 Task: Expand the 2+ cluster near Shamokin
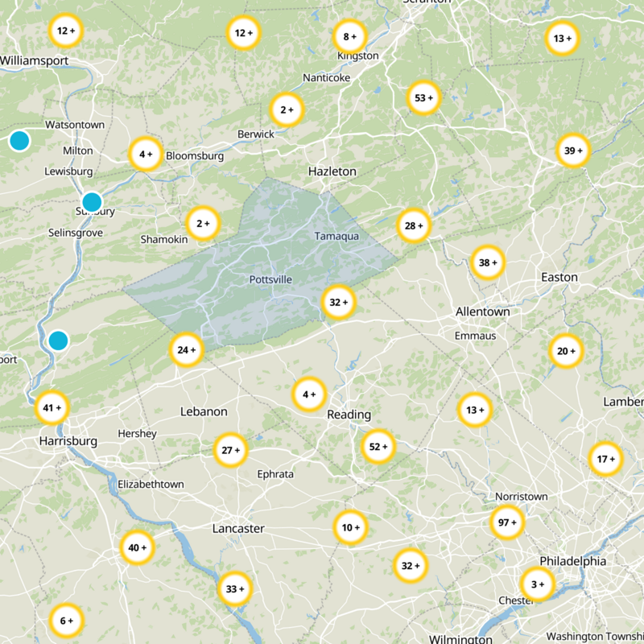click(203, 223)
